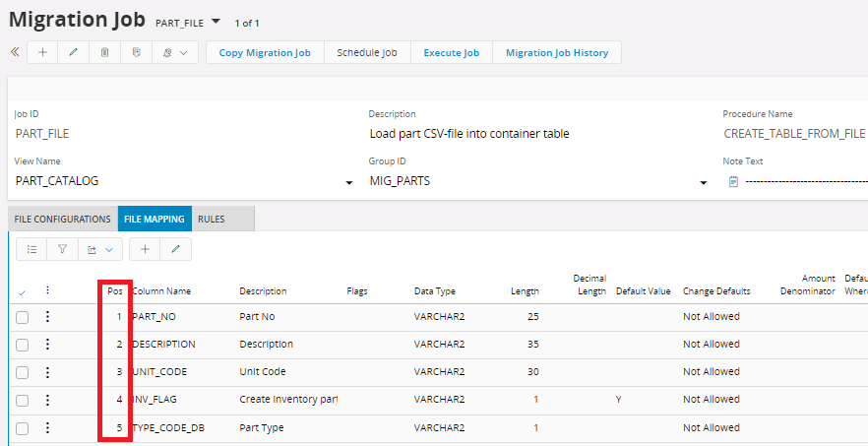Open the three-dot menu for TYPE_CODE_DB row
Screen dimensions: 868x446
pyautogui.click(x=47, y=427)
